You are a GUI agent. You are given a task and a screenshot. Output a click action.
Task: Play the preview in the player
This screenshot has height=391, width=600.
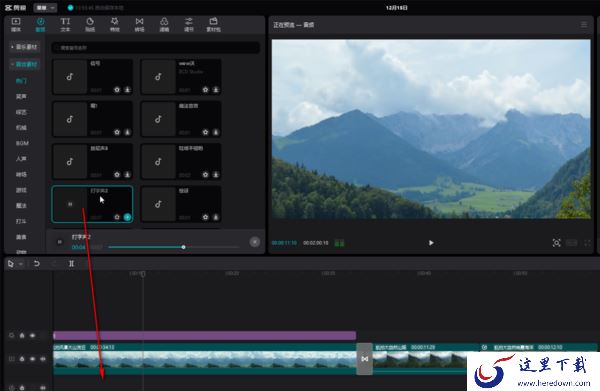431,243
